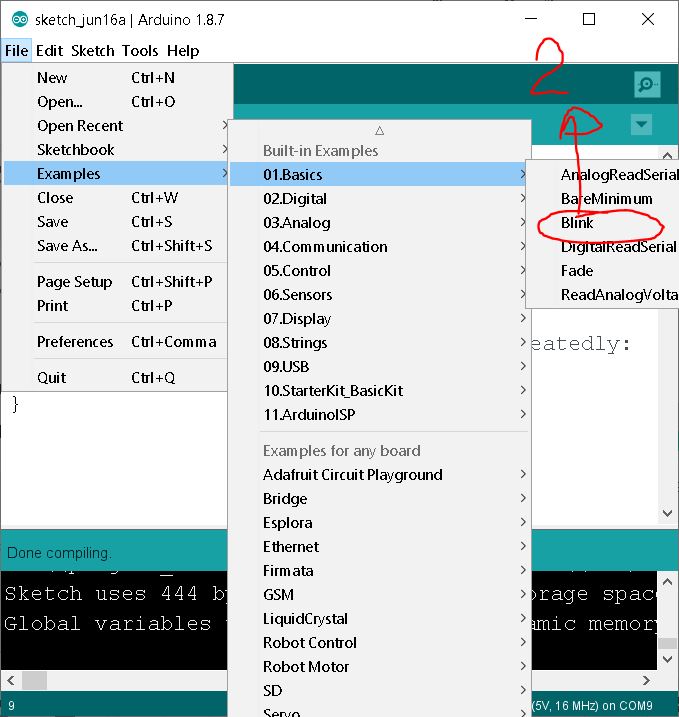Expand the 05.Control examples submenu
The image size is (679, 717).
tap(380, 271)
